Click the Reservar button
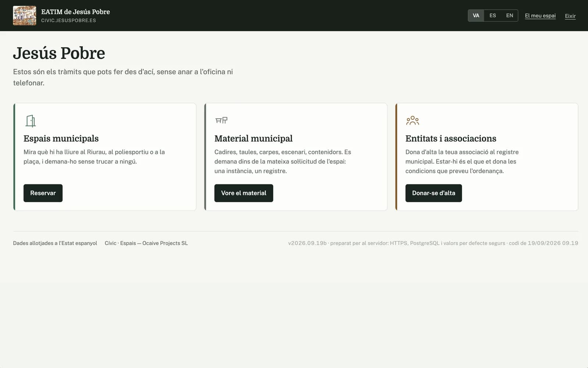The width and height of the screenshot is (588, 368). (x=43, y=193)
